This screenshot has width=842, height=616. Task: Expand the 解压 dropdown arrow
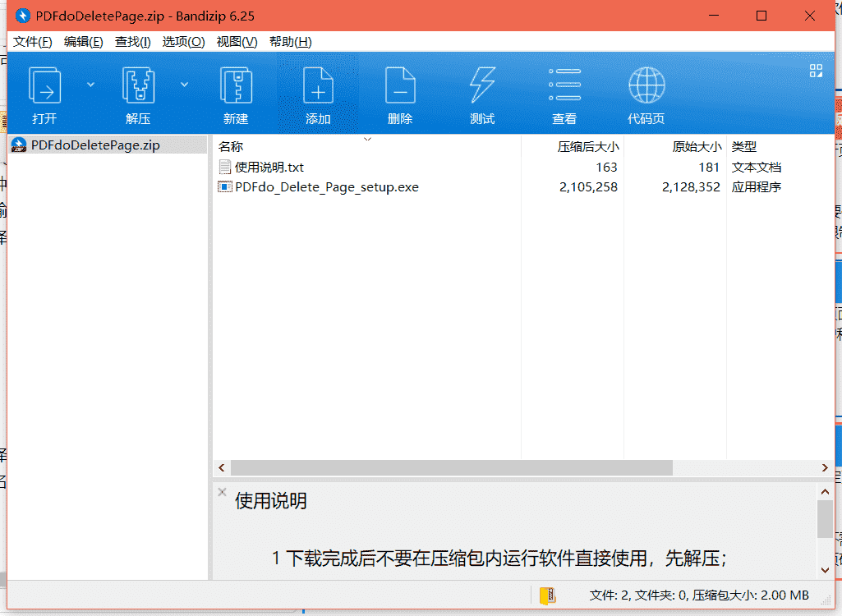(x=184, y=85)
